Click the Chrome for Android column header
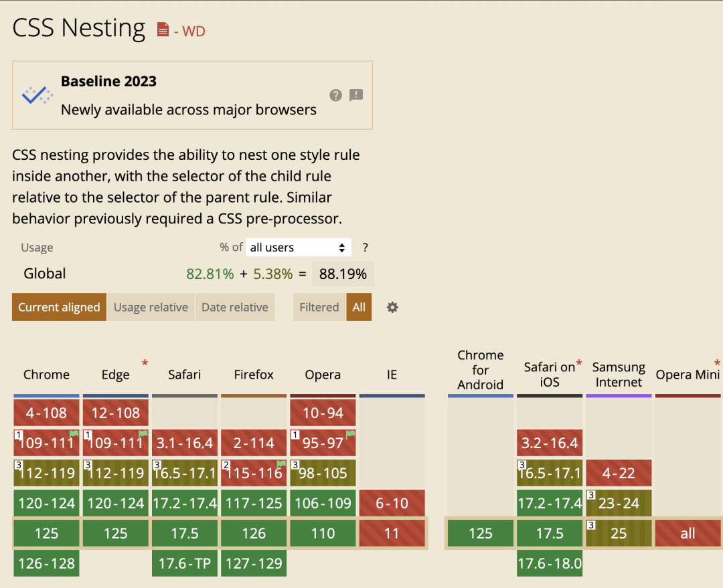 [481, 370]
